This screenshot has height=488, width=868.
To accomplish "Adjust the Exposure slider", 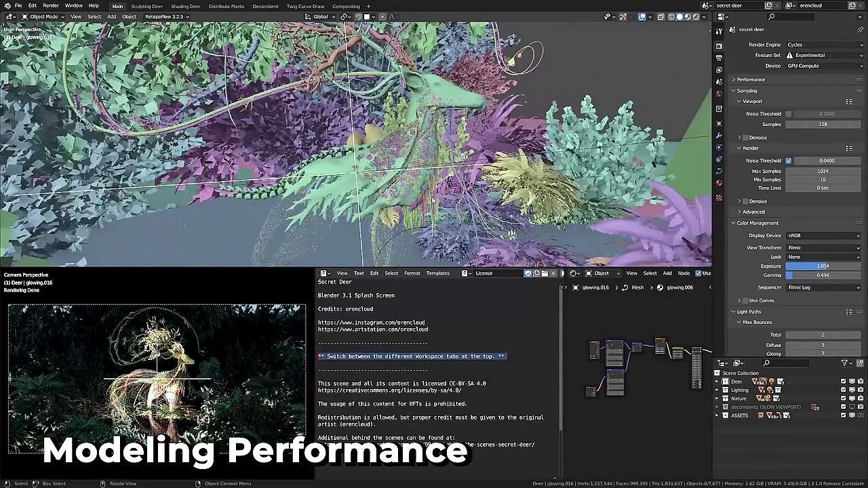I will [823, 266].
